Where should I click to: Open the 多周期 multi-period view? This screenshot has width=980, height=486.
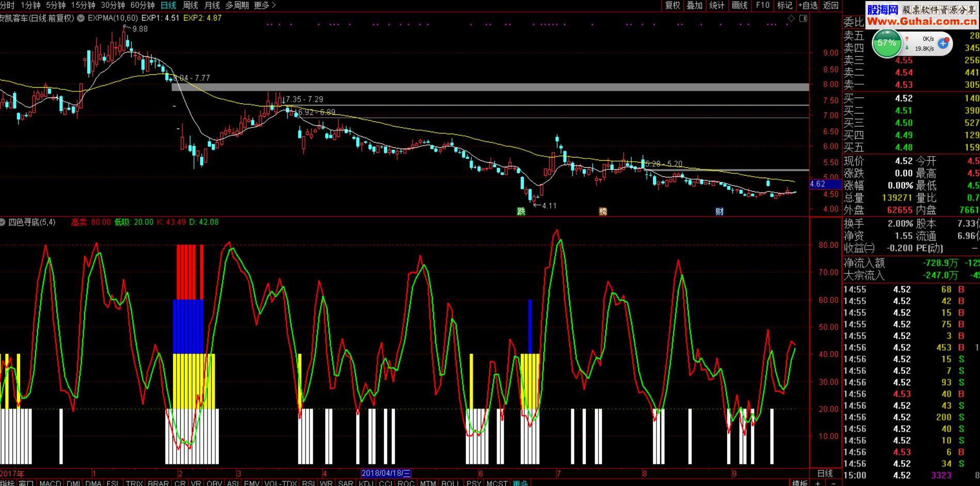[x=237, y=5]
